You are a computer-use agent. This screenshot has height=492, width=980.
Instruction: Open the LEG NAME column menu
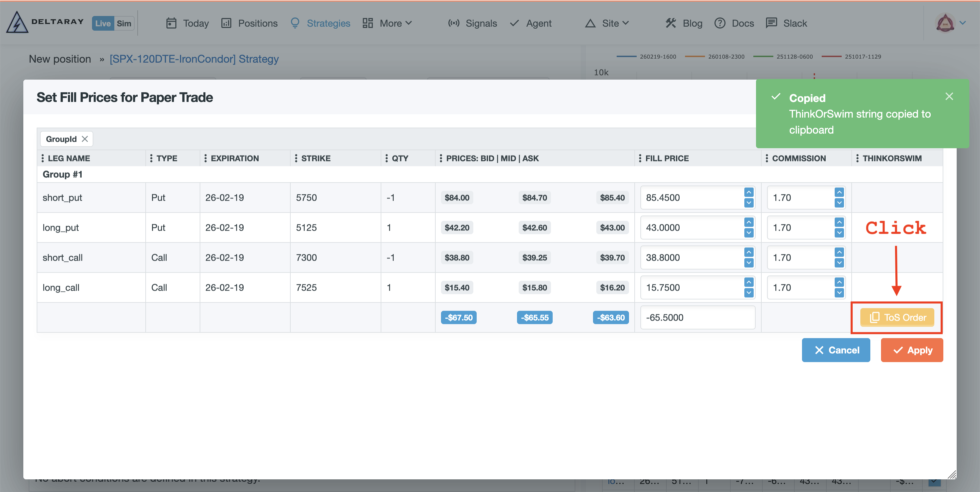click(43, 158)
